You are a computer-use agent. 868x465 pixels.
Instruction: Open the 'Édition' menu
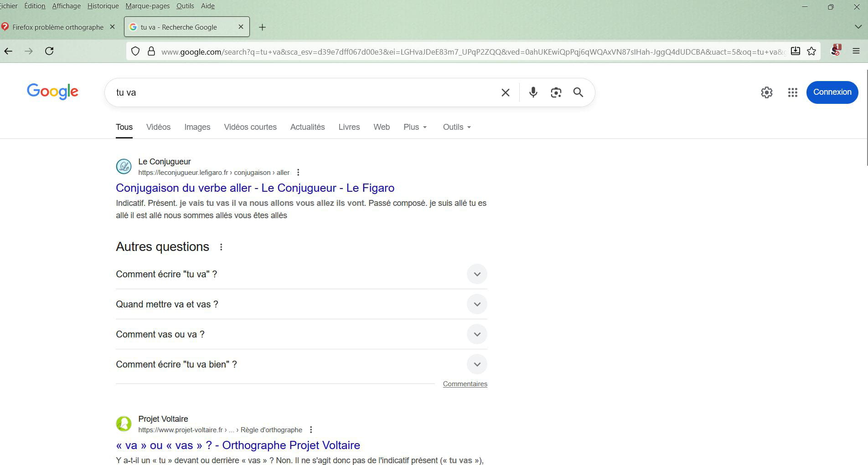pyautogui.click(x=35, y=6)
